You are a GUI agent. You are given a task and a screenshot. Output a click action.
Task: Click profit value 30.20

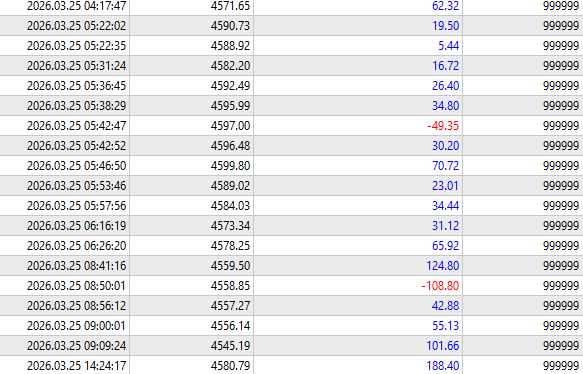pos(445,146)
